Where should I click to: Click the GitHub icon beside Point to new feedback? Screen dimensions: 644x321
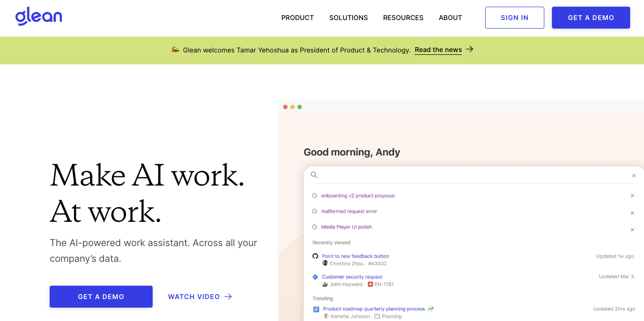point(315,256)
